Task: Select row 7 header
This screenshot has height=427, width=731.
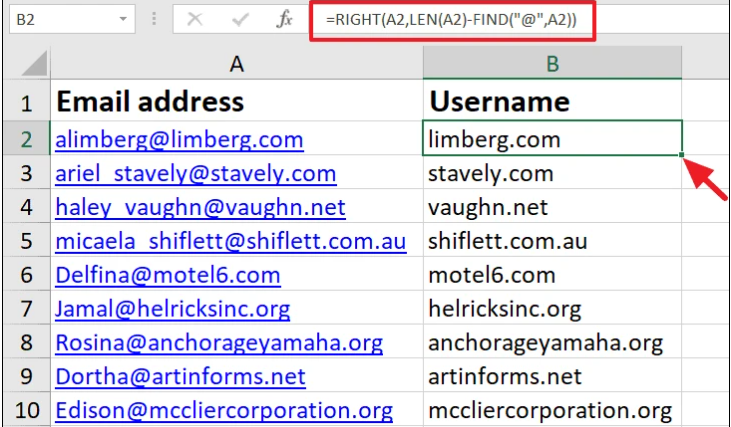Action: tap(27, 309)
